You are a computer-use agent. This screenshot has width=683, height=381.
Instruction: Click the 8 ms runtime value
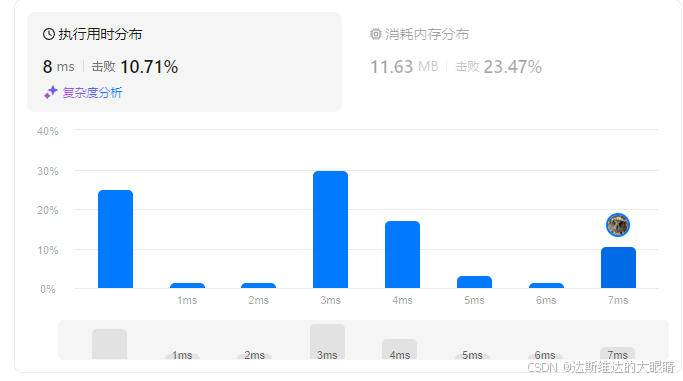tap(58, 67)
